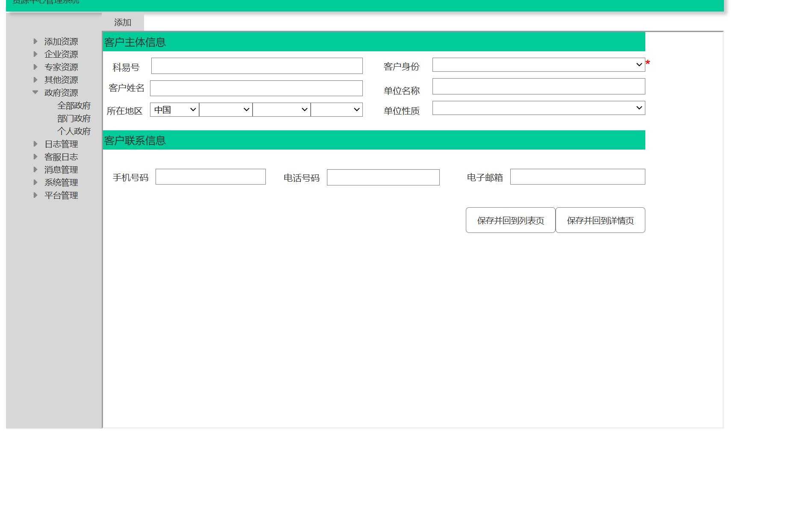
Task: Click the 专家资源 expand triangle icon
Action: tap(35, 67)
